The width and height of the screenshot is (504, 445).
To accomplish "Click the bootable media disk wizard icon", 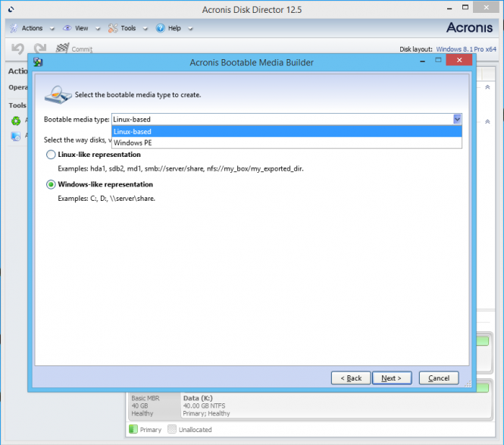I will coord(58,95).
